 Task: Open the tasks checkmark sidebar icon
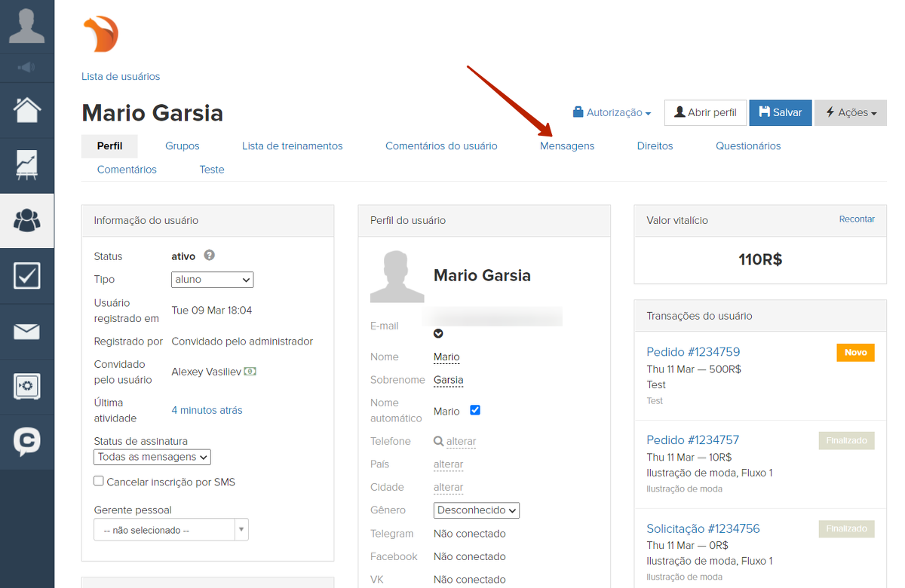26,276
